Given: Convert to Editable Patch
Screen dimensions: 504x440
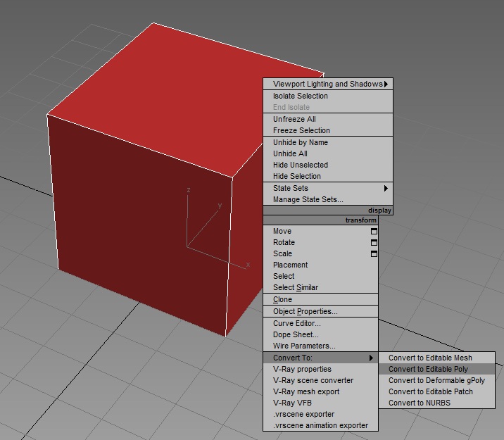Looking at the screenshot, I should tap(437, 391).
